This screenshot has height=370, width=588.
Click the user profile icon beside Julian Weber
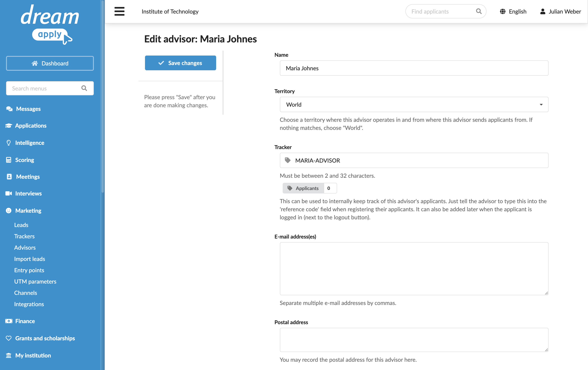click(x=543, y=12)
